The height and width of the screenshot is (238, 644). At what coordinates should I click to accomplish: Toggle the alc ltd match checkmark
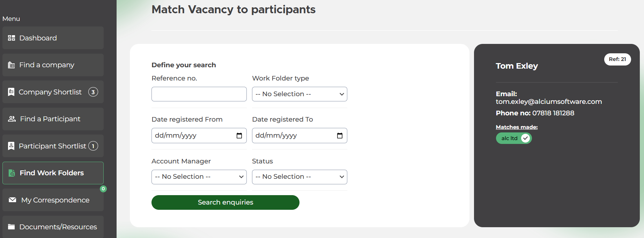pos(525,138)
